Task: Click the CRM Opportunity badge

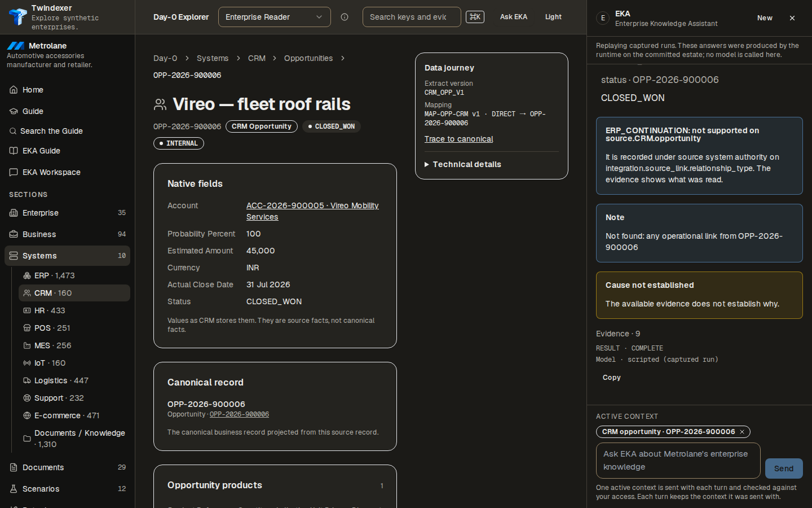Action: [262, 126]
